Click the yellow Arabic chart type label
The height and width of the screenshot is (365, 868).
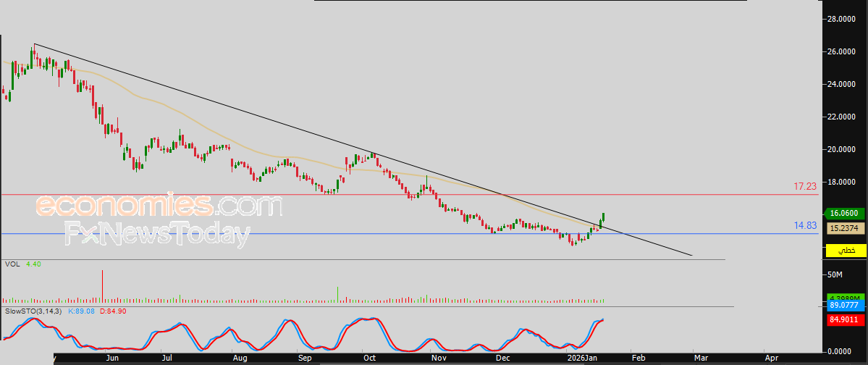845,251
